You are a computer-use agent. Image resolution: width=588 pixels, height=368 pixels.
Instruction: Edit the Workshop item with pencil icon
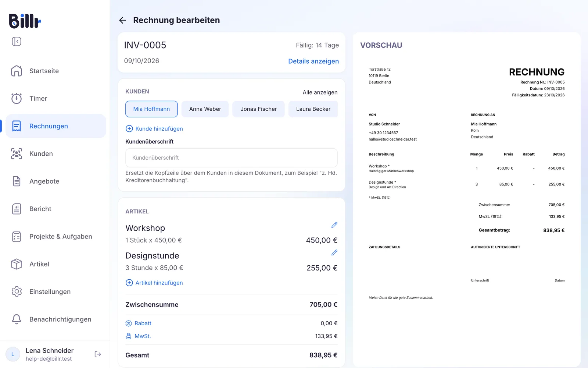(334, 225)
